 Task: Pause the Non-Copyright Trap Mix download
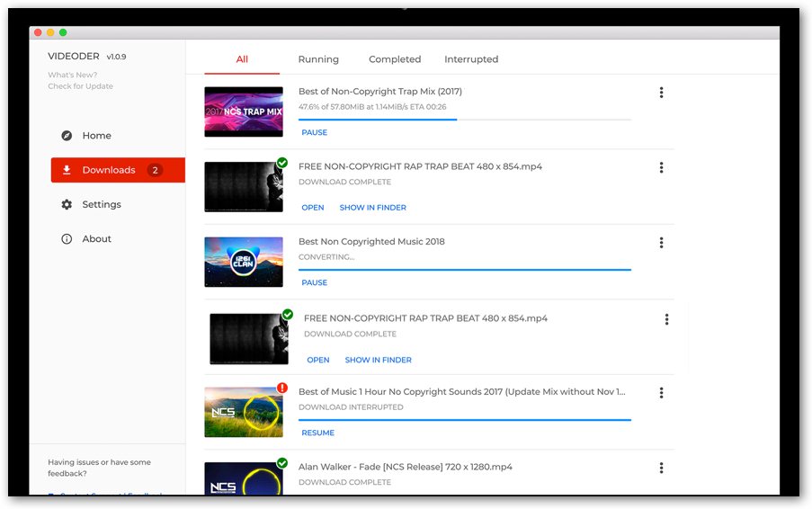click(315, 132)
